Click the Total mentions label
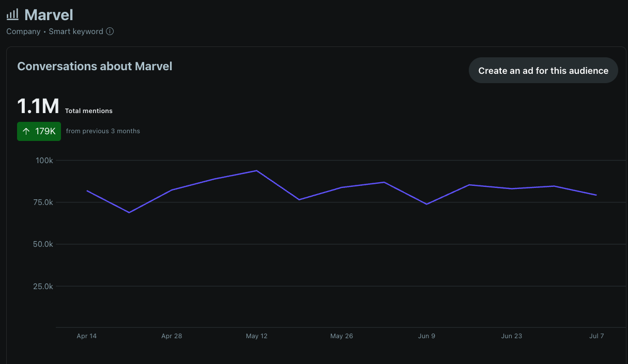Image resolution: width=628 pixels, height=364 pixels. point(89,111)
